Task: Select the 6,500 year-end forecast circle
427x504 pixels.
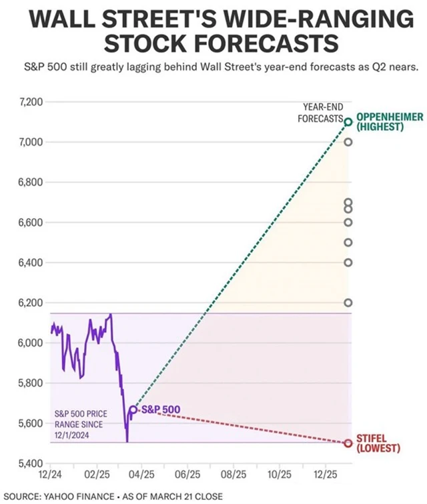Action: (348, 242)
